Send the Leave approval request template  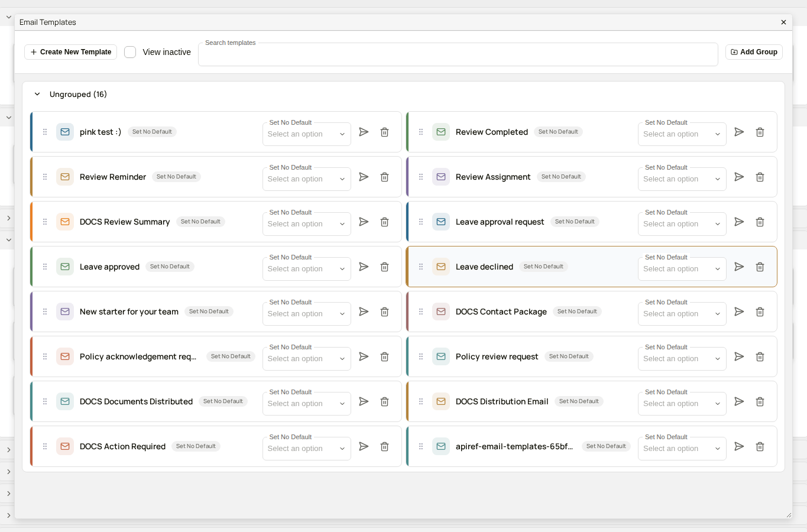coord(739,222)
